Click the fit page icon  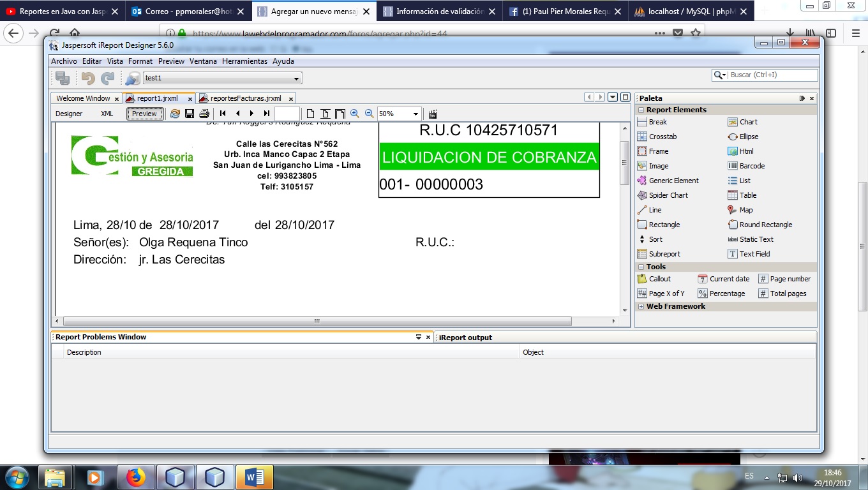click(x=325, y=114)
